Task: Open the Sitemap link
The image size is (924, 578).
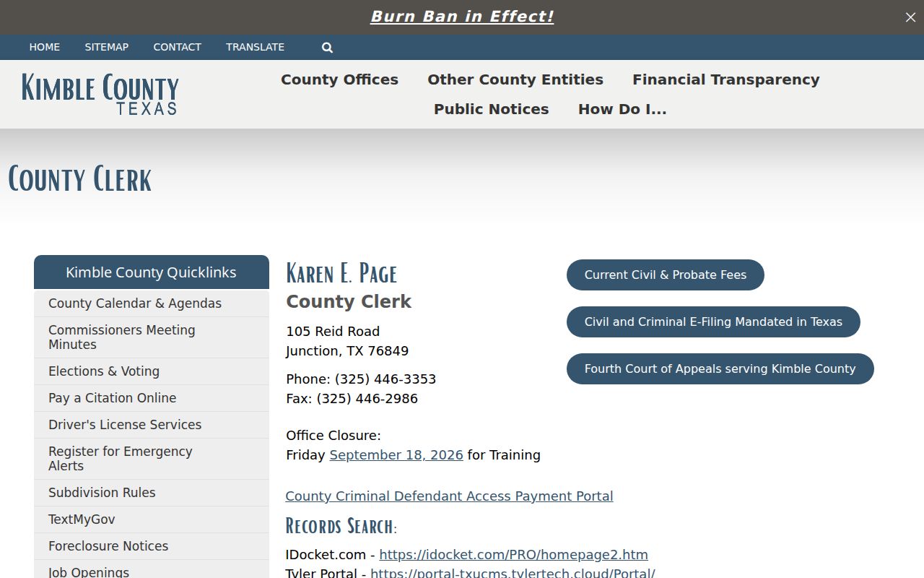Action: click(107, 47)
